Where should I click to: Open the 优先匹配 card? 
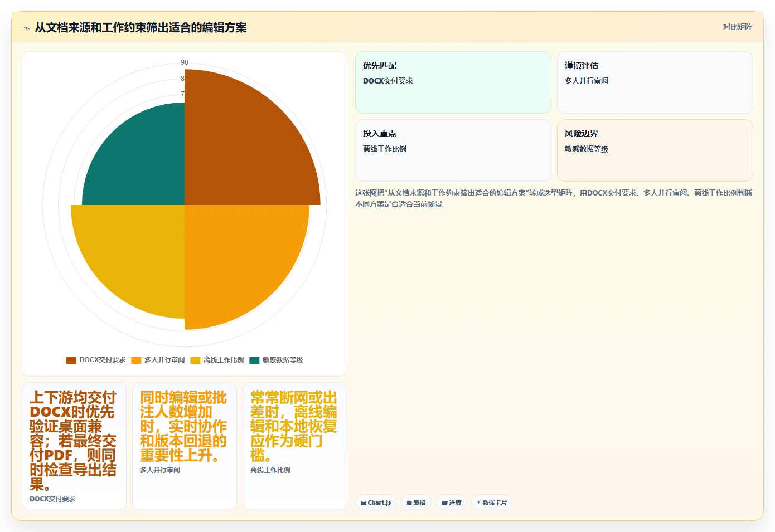point(453,82)
